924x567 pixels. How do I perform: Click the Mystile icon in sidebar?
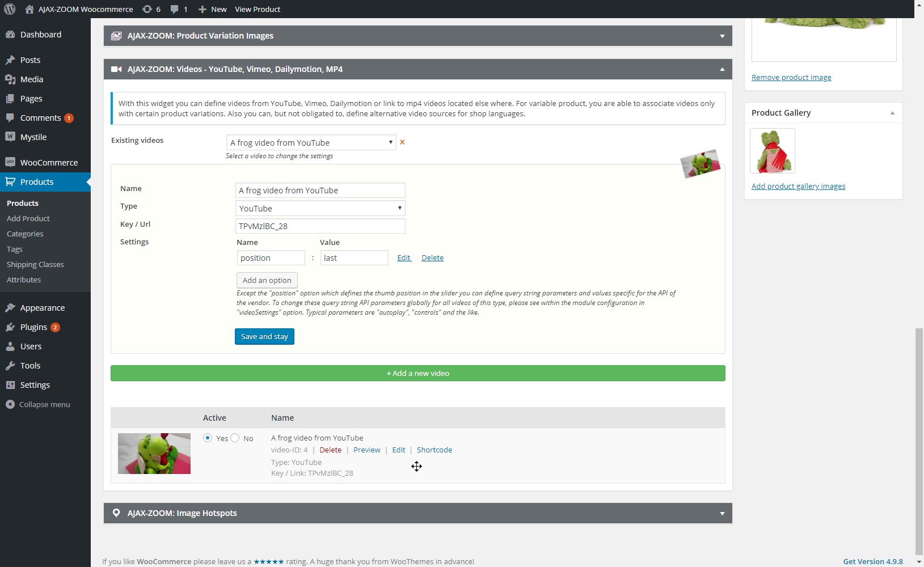(x=10, y=137)
